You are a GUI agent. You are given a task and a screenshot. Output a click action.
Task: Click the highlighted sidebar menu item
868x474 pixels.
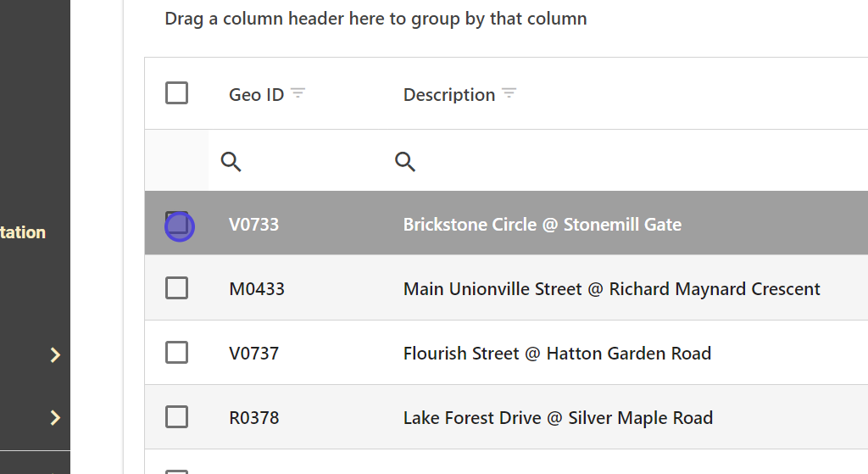(x=24, y=232)
